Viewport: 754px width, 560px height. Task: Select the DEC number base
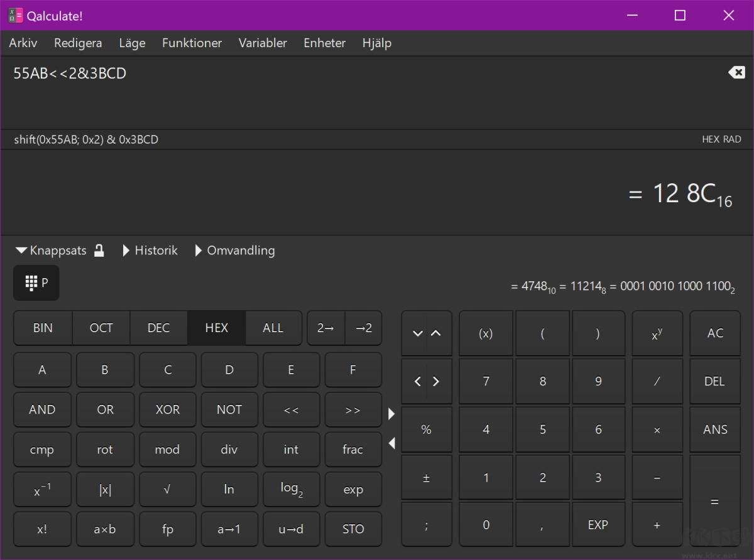[158, 328]
